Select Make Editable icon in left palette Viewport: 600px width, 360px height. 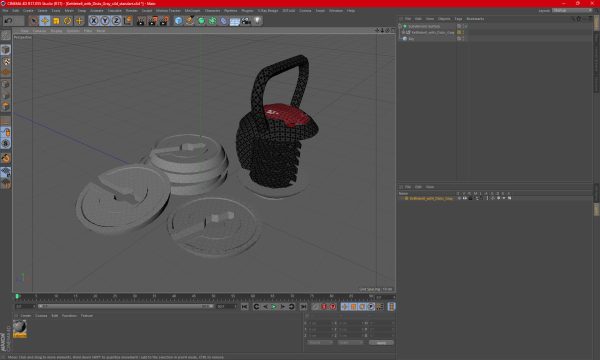(x=6, y=36)
